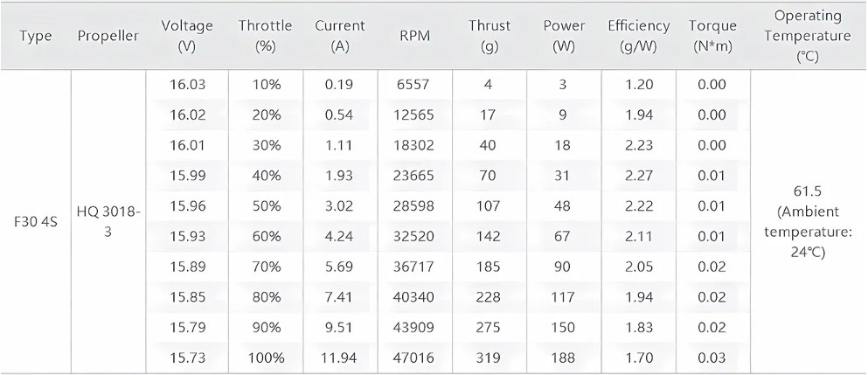The image size is (868, 375).
Task: Select the 0.03 torque value
Action: tap(712, 358)
